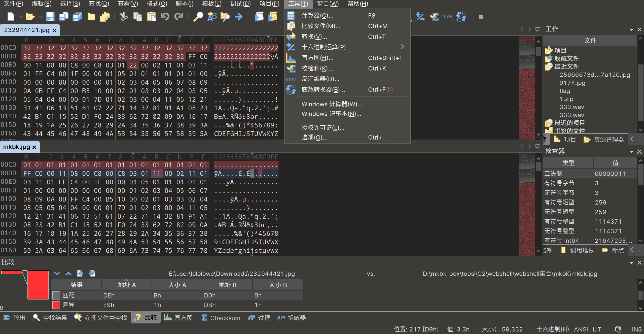Click the 差异 row red color swatch
Screen dimensions: 644x334
[x=56, y=305]
